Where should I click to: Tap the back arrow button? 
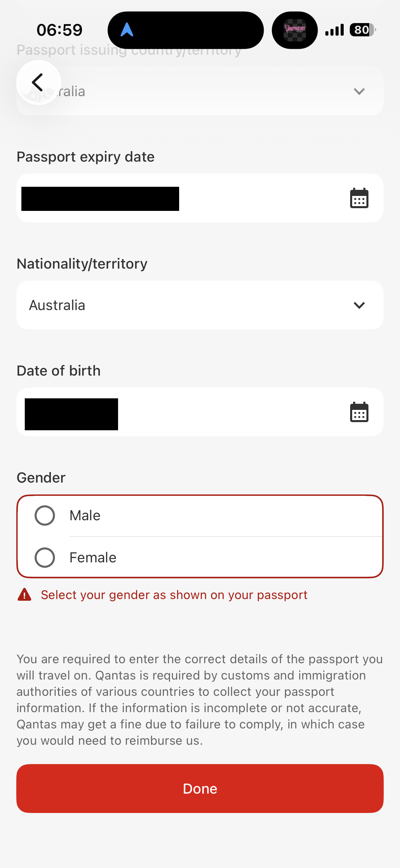(38, 83)
